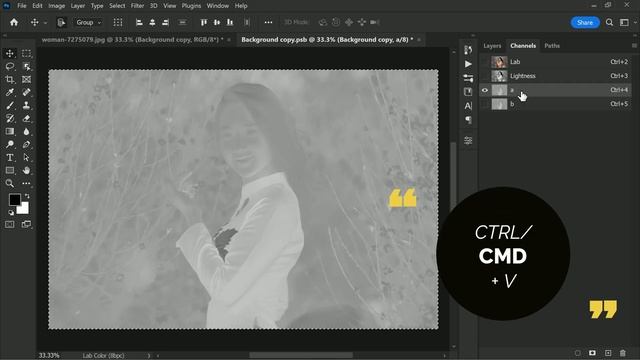Select the Horizontal Type tool
640x360 pixels.
click(10, 158)
